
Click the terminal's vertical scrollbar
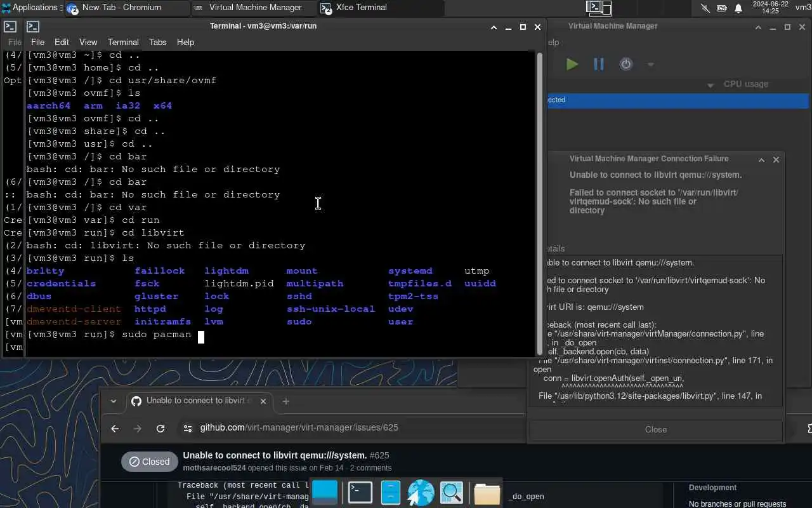[x=540, y=203]
